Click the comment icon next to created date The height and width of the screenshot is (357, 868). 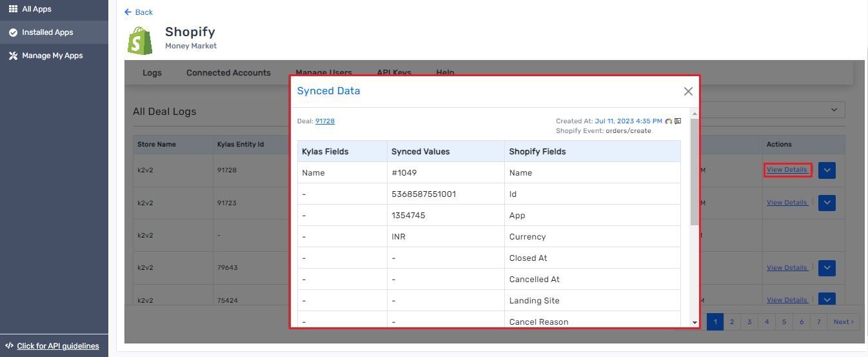[678, 121]
